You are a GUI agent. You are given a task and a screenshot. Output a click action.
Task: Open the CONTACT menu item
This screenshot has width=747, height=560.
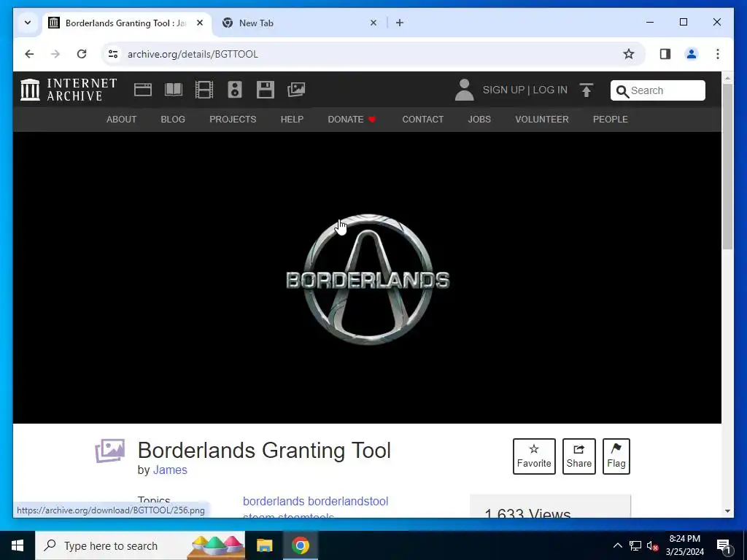point(423,120)
